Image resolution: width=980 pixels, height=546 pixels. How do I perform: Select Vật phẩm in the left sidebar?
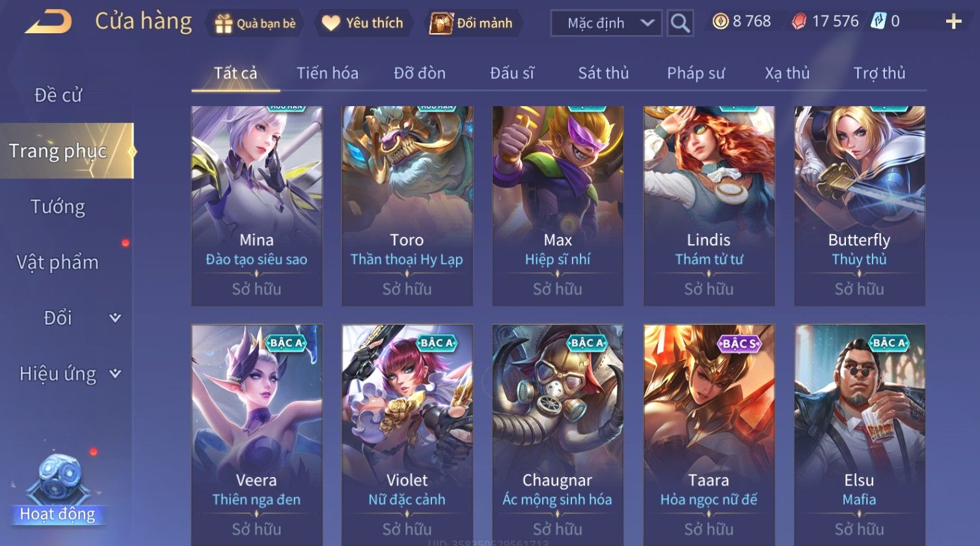pos(58,262)
